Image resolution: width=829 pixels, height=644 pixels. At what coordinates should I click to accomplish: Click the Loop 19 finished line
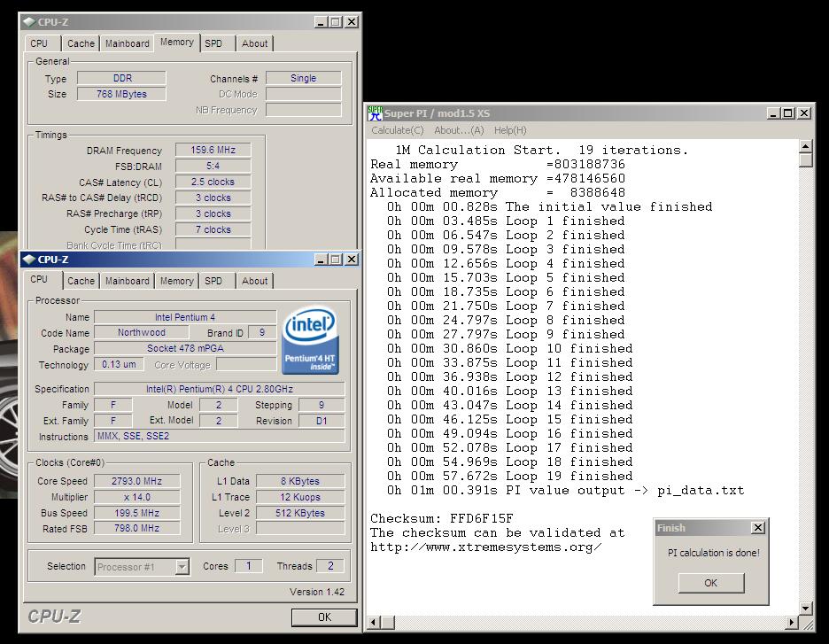[509, 477]
